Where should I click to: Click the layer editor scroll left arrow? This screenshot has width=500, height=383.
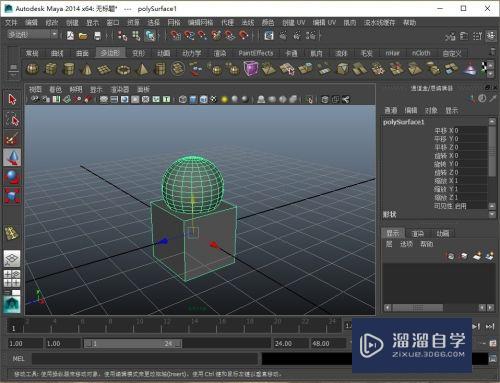tap(387, 307)
